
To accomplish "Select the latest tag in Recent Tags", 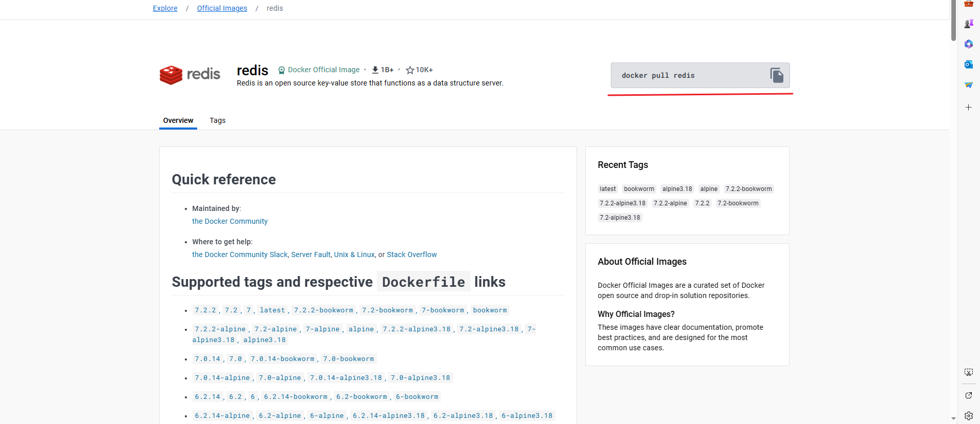I will coord(608,189).
